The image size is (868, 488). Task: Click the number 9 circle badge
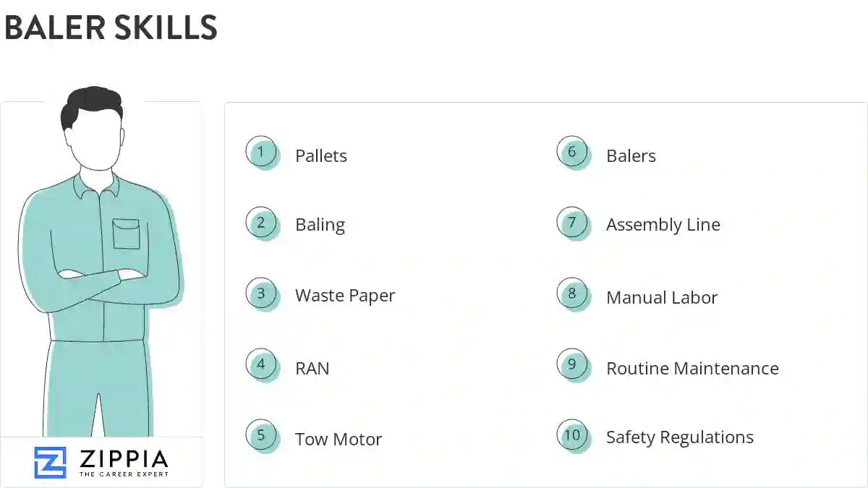click(572, 364)
